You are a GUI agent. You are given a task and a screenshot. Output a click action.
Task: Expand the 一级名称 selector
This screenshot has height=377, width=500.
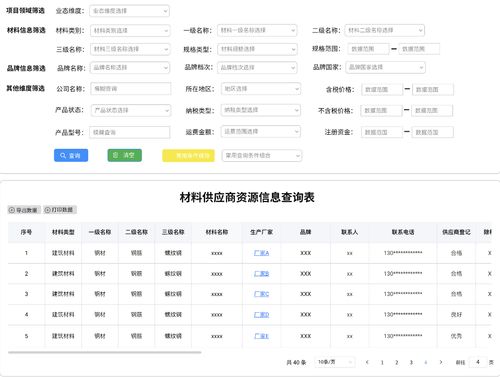point(257,30)
